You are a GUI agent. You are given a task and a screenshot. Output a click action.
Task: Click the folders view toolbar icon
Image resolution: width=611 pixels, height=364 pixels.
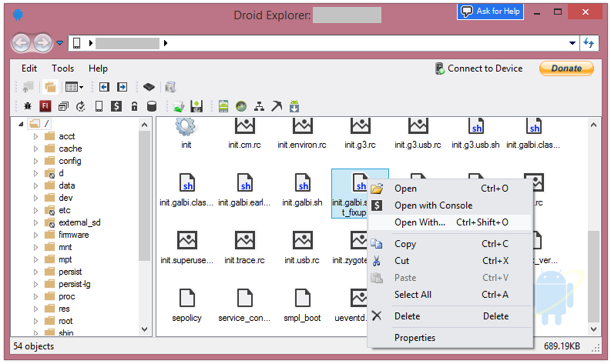point(50,87)
